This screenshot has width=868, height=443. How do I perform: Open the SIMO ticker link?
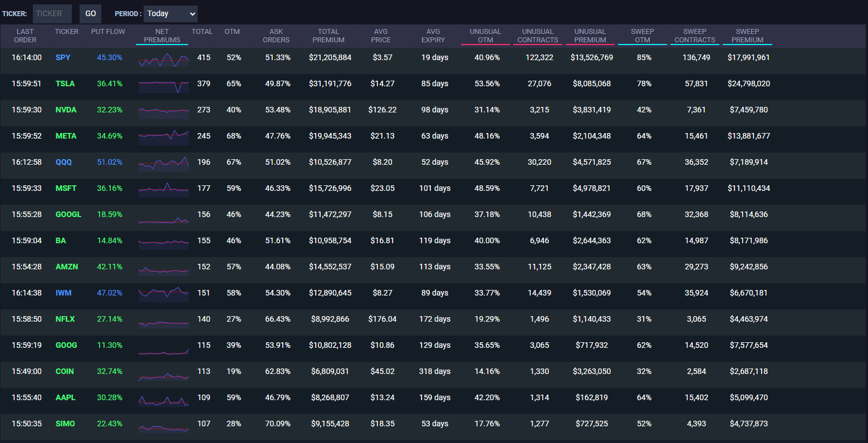(65, 424)
